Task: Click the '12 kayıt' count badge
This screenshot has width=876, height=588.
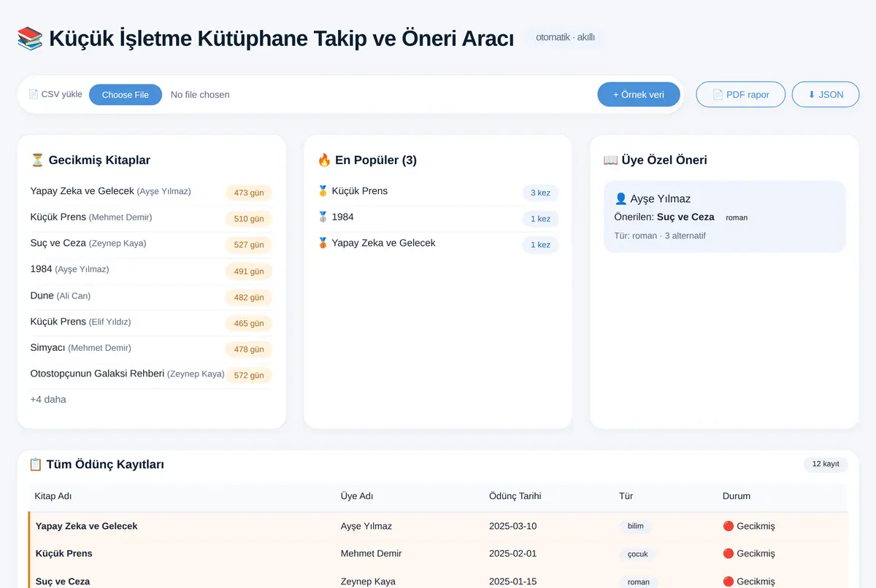Action: 826,464
